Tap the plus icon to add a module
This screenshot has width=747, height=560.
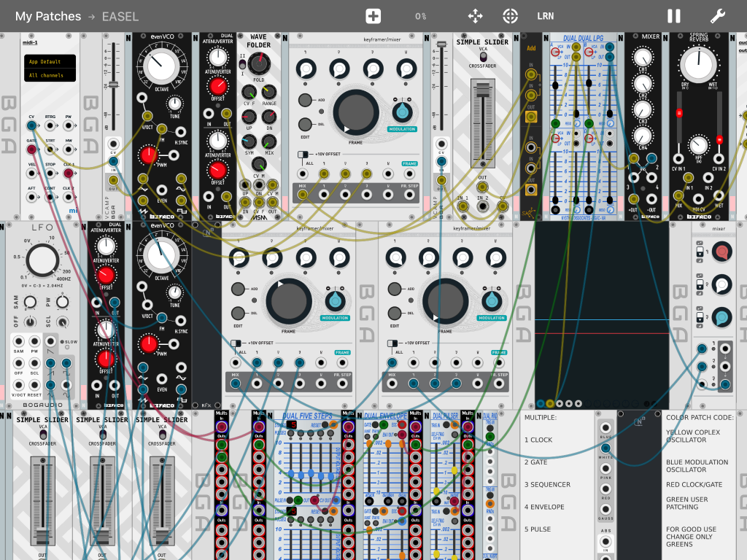[x=373, y=16]
